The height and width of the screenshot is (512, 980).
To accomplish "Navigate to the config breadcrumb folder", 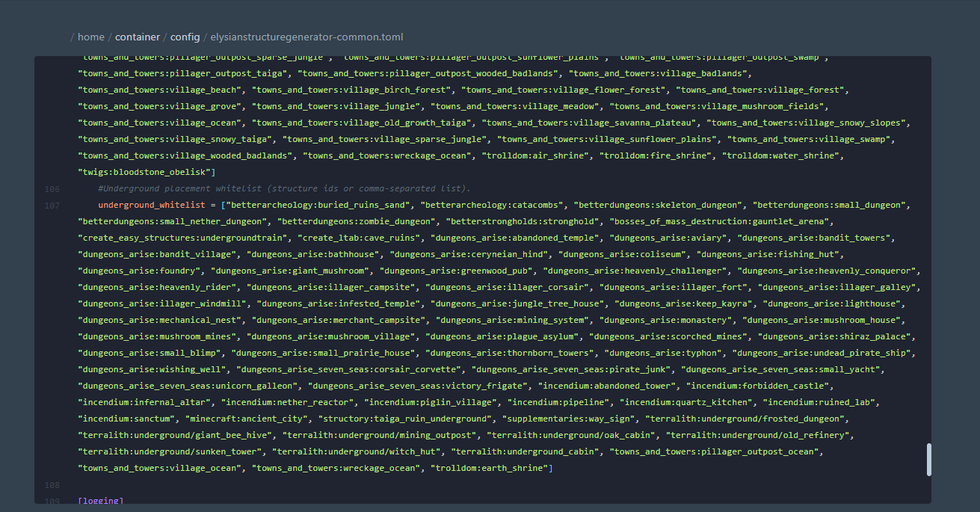I will click(185, 37).
